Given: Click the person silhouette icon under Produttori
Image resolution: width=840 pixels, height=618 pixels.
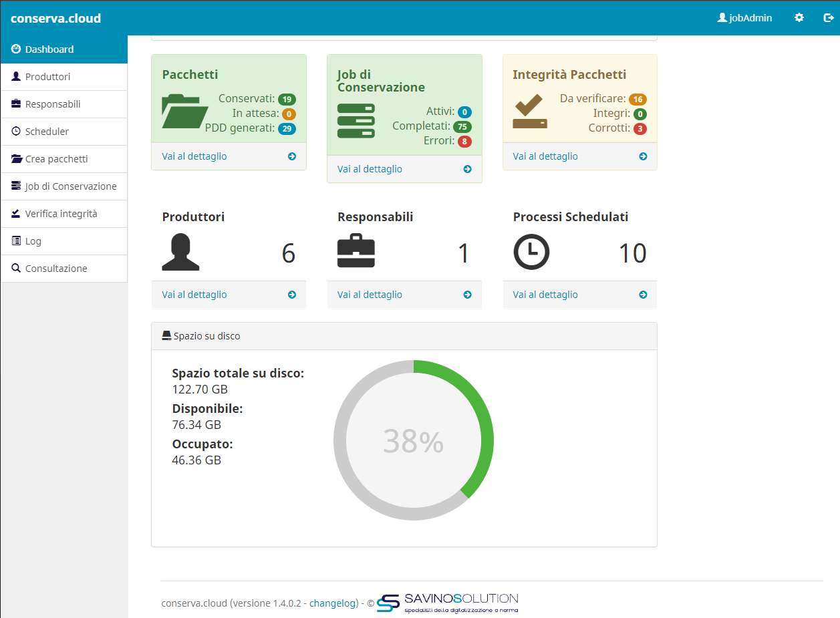Looking at the screenshot, I should pos(180,253).
